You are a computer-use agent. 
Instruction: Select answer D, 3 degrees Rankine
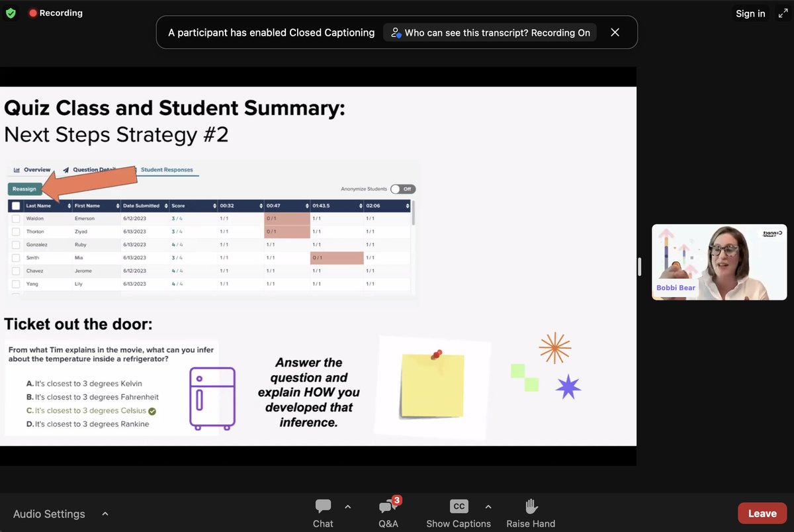click(x=87, y=424)
